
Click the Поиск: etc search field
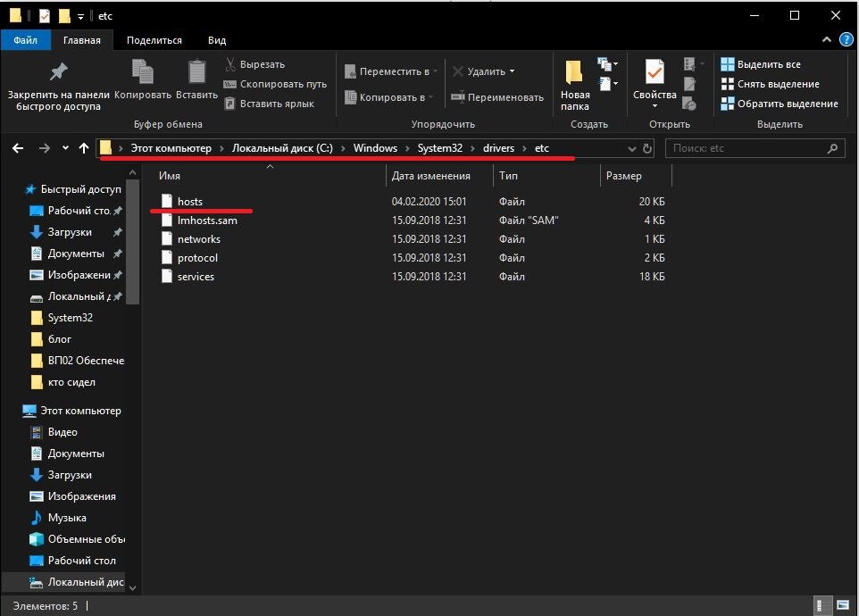tap(755, 148)
